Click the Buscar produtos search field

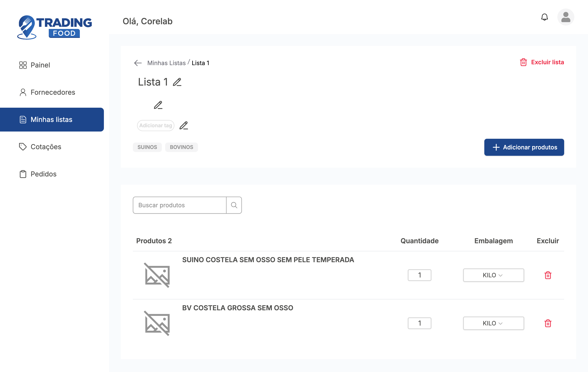pos(179,205)
